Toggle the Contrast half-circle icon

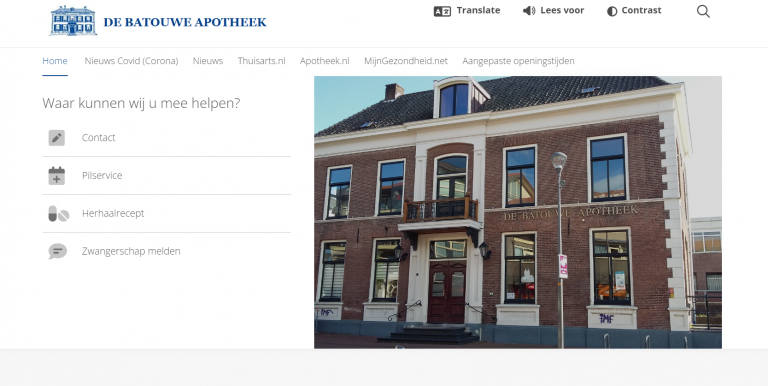(612, 11)
